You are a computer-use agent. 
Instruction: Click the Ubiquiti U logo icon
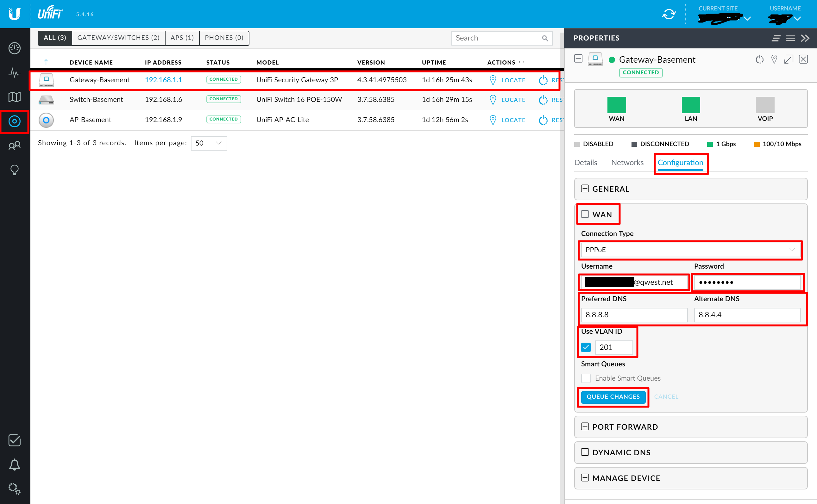tap(14, 14)
